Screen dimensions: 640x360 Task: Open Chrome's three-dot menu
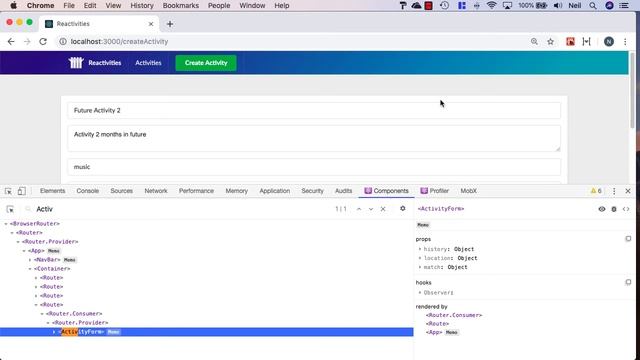[625, 42]
